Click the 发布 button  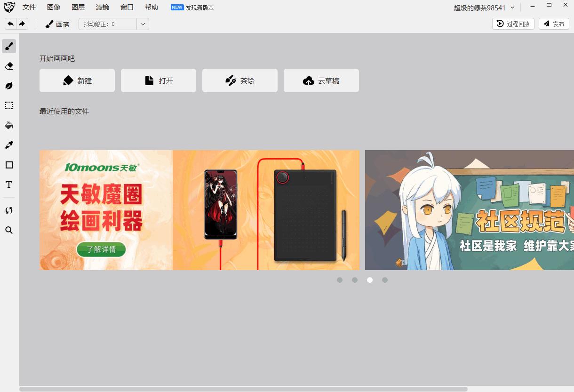point(554,24)
